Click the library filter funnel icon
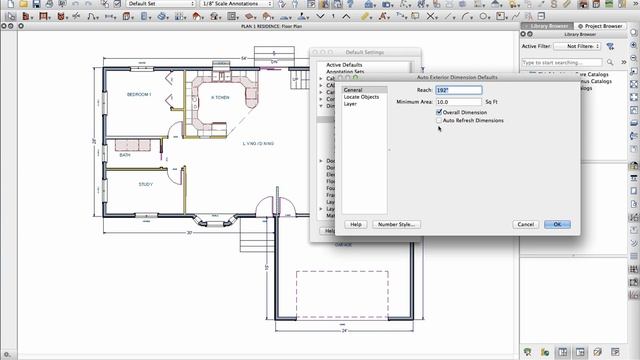 click(x=610, y=47)
